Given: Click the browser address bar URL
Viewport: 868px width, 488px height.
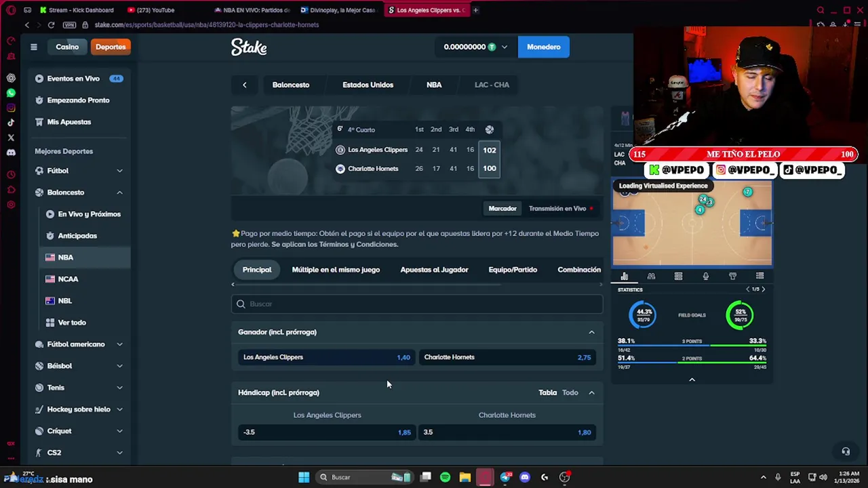Looking at the screenshot, I should click(206, 25).
